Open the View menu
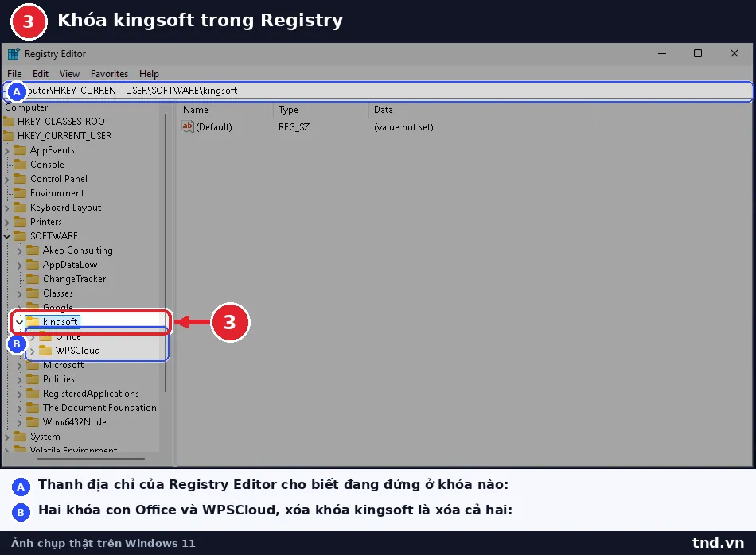This screenshot has width=756, height=555. coord(69,74)
